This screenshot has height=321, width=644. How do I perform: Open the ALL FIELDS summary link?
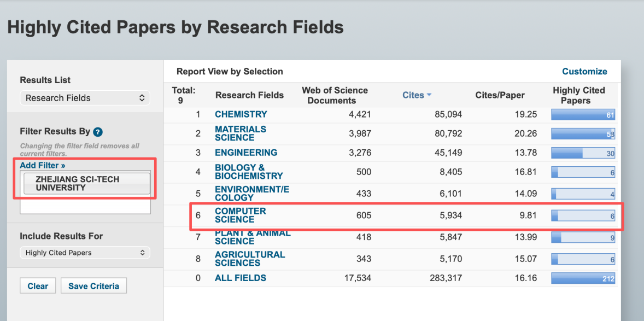tap(241, 278)
